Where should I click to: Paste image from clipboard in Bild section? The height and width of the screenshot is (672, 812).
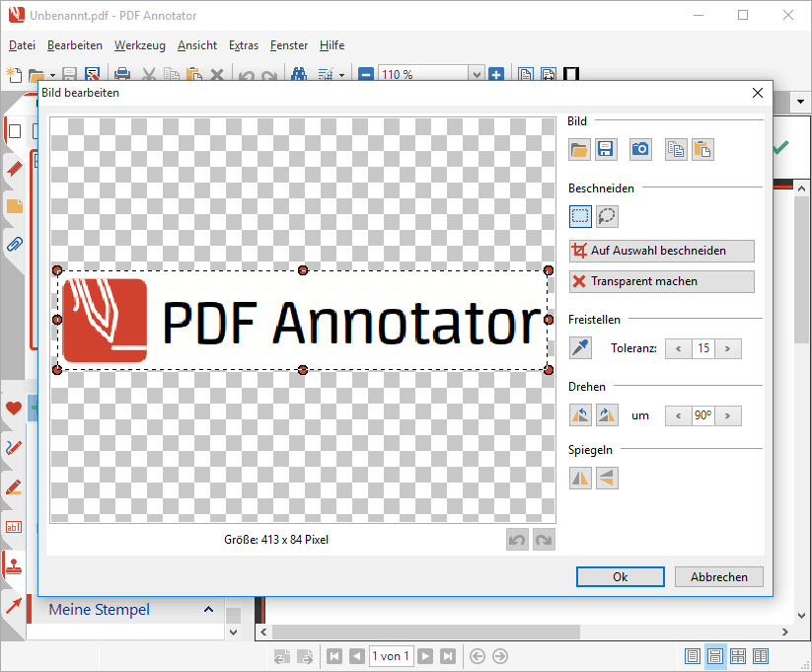pos(701,149)
